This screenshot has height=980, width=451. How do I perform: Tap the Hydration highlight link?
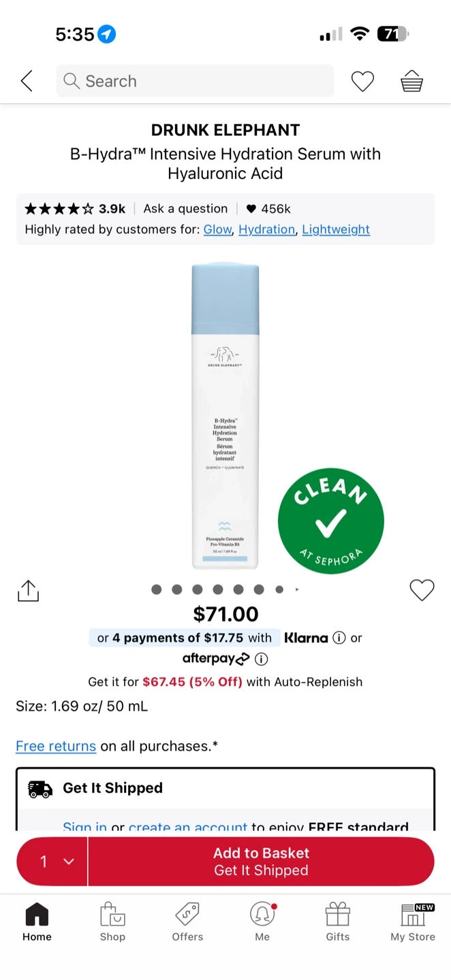[x=266, y=230]
